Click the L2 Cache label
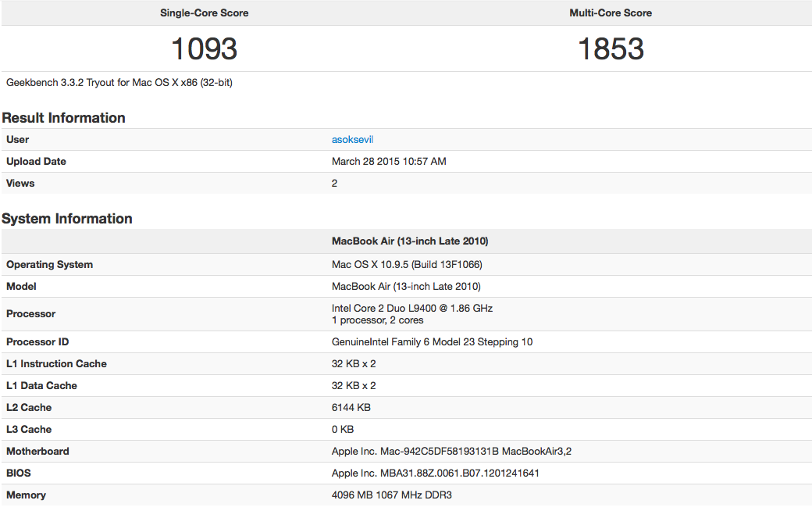The height and width of the screenshot is (511, 812). (29, 407)
